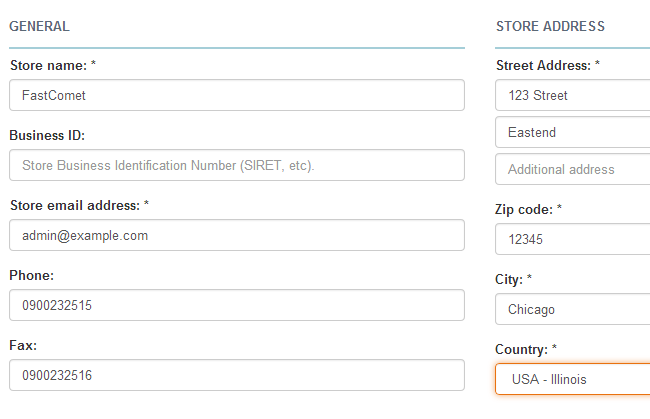Click the Fax label text
The height and width of the screenshot is (419, 650).
pos(23,345)
